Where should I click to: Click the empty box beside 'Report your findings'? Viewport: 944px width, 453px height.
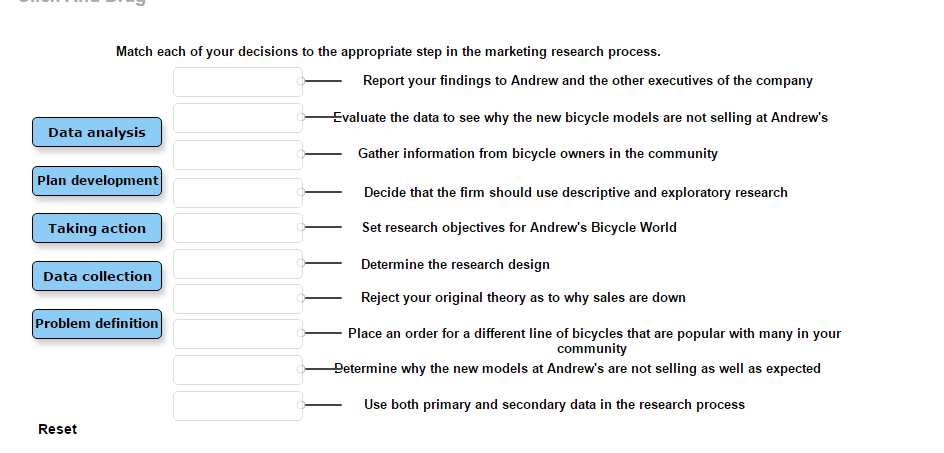[237, 82]
